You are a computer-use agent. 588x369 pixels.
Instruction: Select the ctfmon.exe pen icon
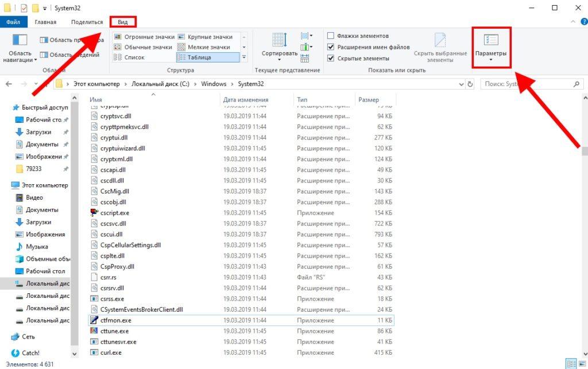click(x=94, y=320)
